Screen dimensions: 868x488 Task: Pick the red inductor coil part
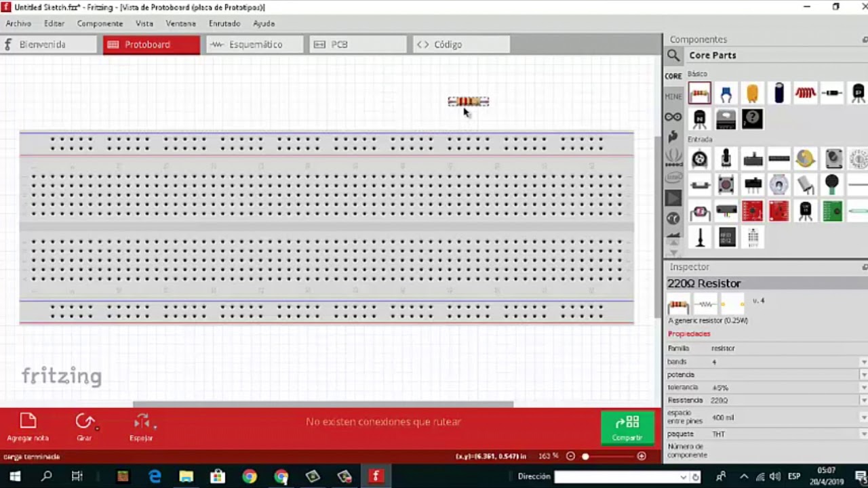pyautogui.click(x=805, y=93)
